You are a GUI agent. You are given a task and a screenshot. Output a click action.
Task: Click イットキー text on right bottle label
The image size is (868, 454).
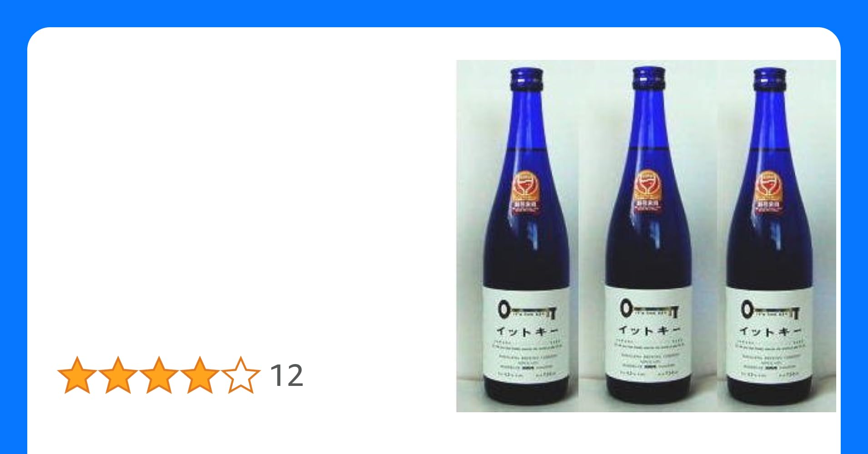coord(770,332)
